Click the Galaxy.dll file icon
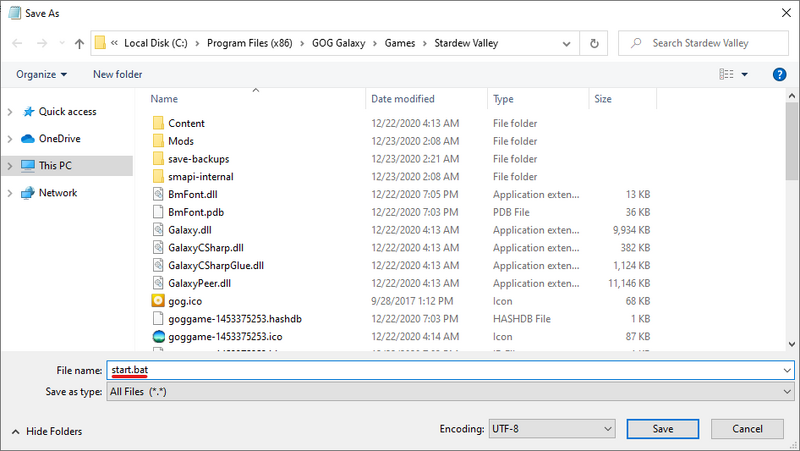The image size is (800, 451). coord(158,230)
